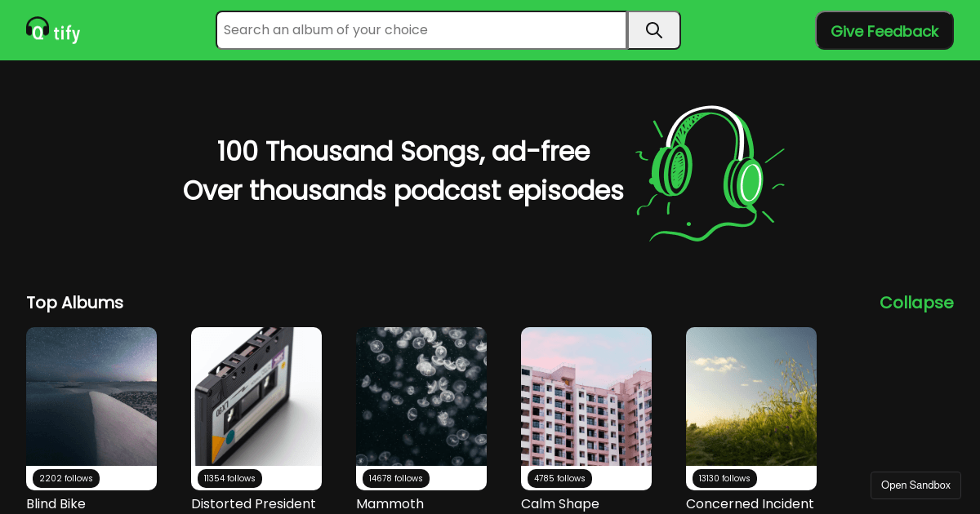
Task: Click the 11354 follows chip
Action: point(229,479)
